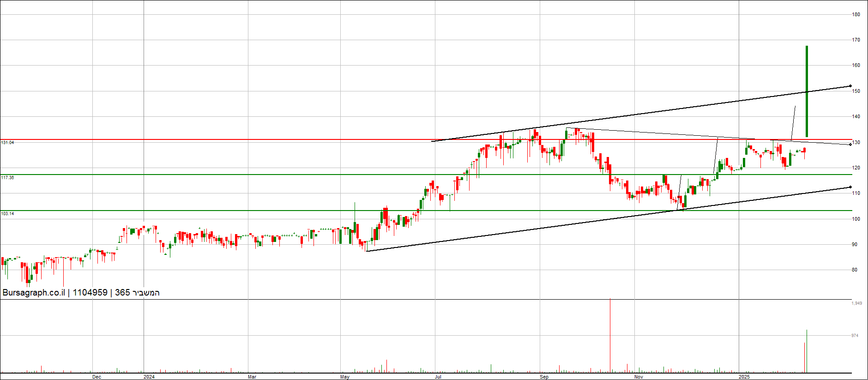This screenshot has height=380, width=868.
Task: Click the Dec date axis label
Action: pyautogui.click(x=96, y=377)
